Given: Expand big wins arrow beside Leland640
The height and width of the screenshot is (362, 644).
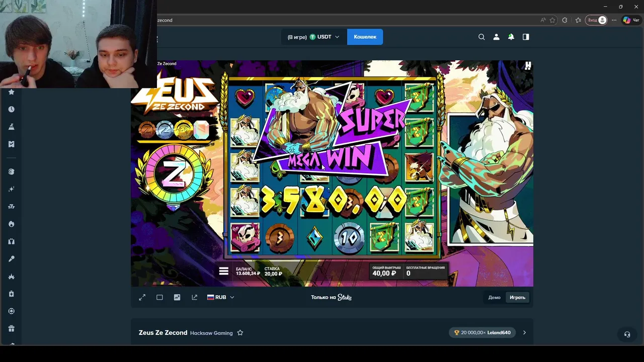Looking at the screenshot, I should pyautogui.click(x=524, y=332).
